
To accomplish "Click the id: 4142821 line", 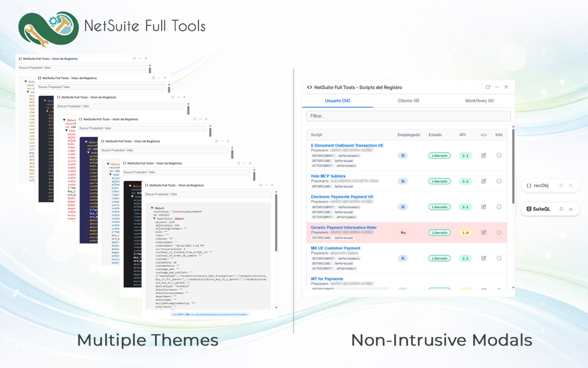I will click(162, 215).
